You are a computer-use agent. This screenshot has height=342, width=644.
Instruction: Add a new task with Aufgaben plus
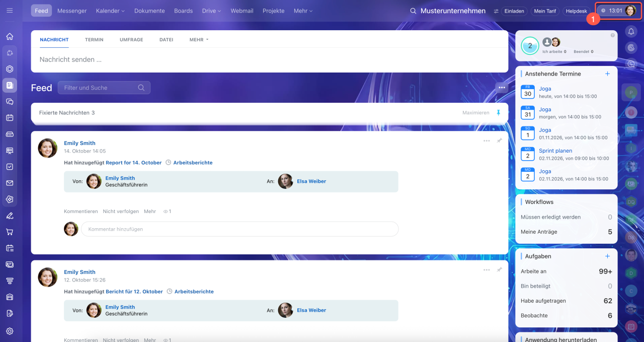tap(607, 256)
